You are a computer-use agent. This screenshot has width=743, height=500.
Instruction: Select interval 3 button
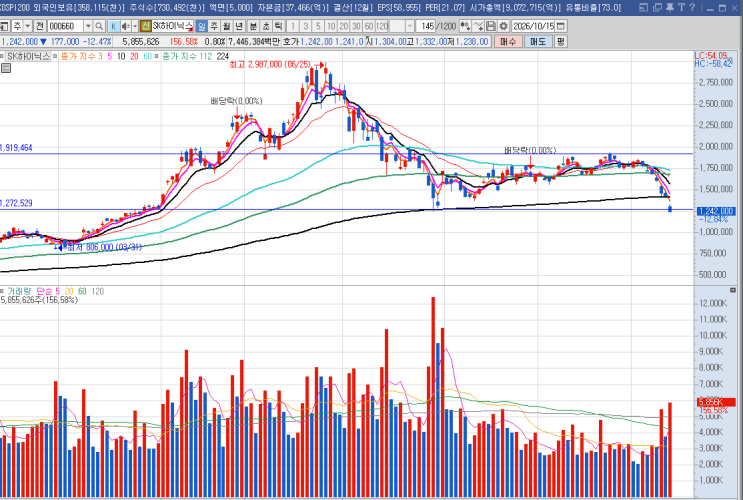click(x=306, y=26)
